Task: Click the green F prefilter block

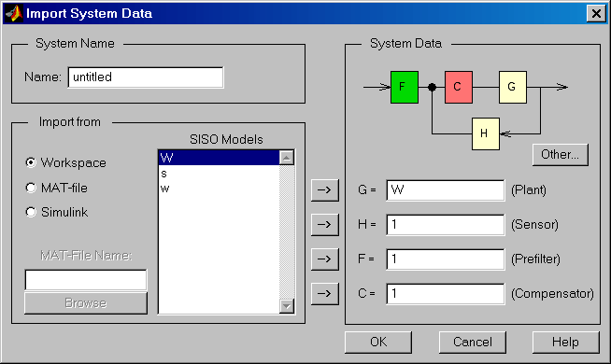Action: (405, 87)
